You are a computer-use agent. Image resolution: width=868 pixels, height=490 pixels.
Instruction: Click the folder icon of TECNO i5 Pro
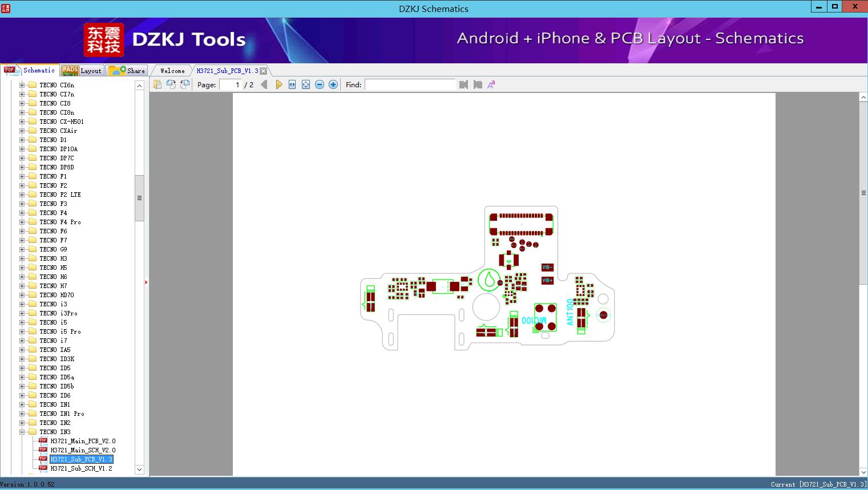33,331
